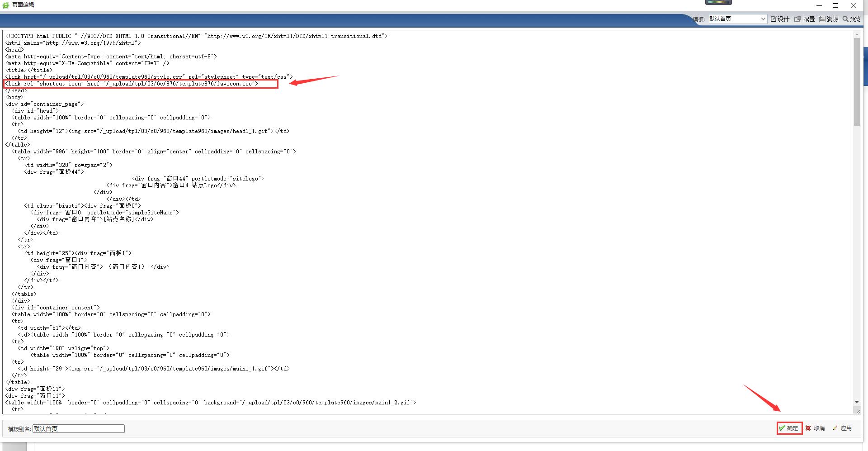868x451 pixels.
Task: Click the code textarea resize grip
Action: pos(857,410)
